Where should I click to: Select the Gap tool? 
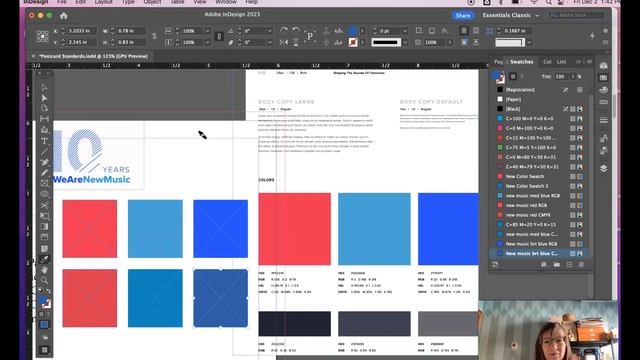44,119
